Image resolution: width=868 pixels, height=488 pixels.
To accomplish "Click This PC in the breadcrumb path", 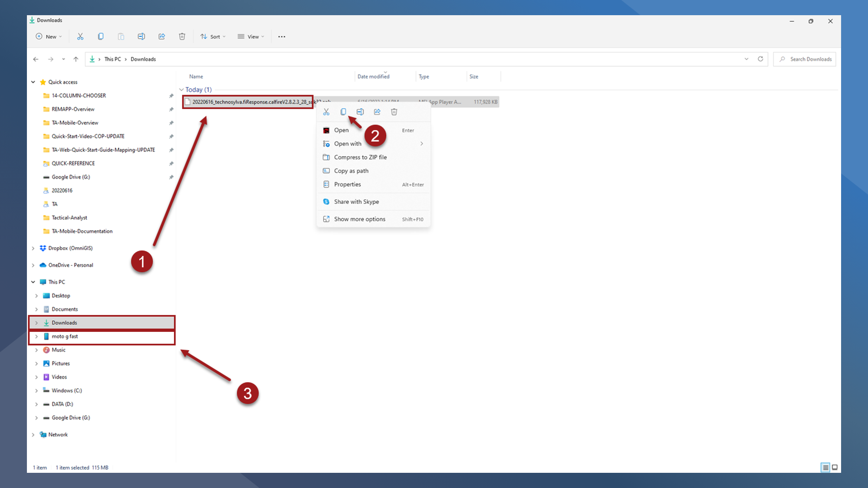I will (x=112, y=59).
